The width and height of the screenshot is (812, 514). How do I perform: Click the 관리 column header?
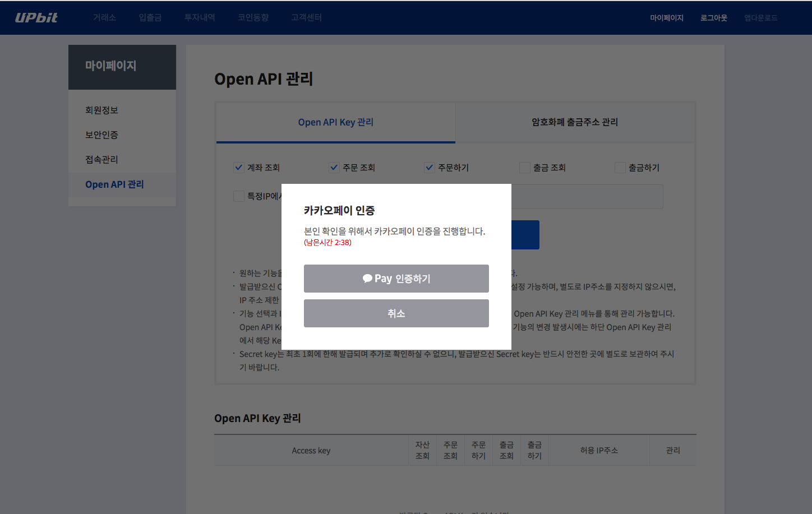[673, 451]
